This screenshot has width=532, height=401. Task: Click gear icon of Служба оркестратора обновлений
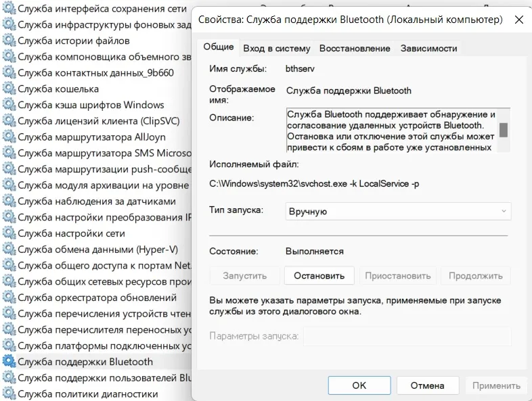click(9, 298)
